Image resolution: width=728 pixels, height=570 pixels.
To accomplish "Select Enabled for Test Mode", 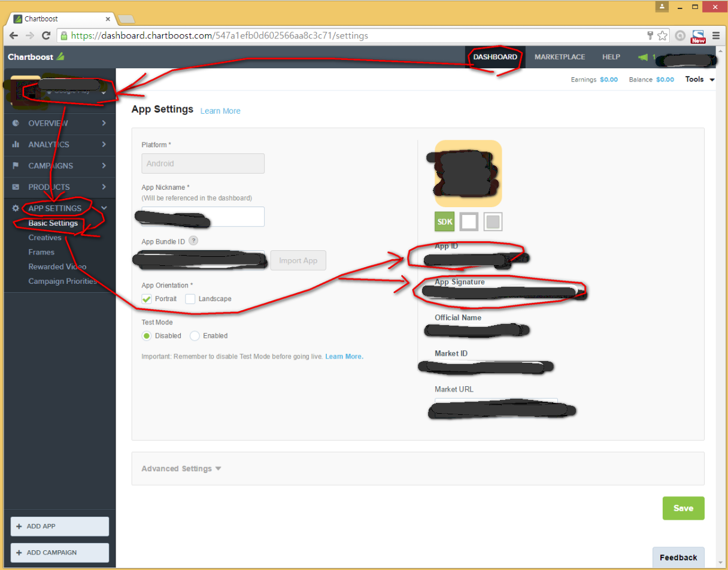I will pos(195,336).
